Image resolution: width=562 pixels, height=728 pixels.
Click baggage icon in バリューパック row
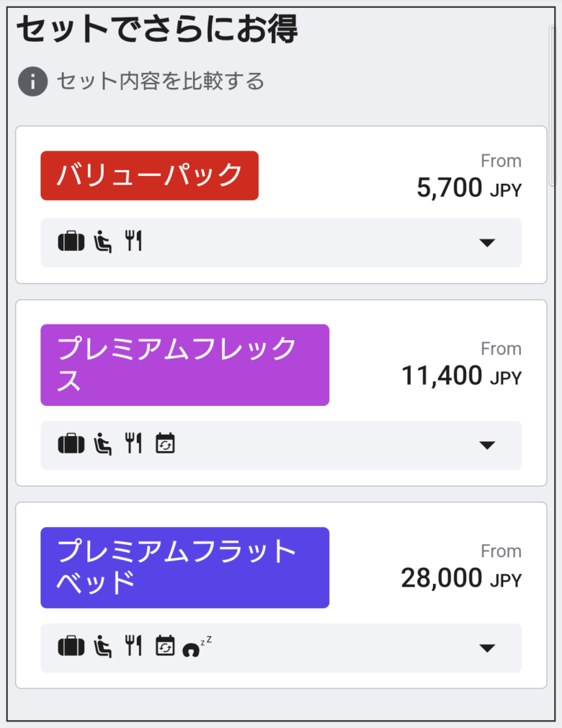(71, 241)
